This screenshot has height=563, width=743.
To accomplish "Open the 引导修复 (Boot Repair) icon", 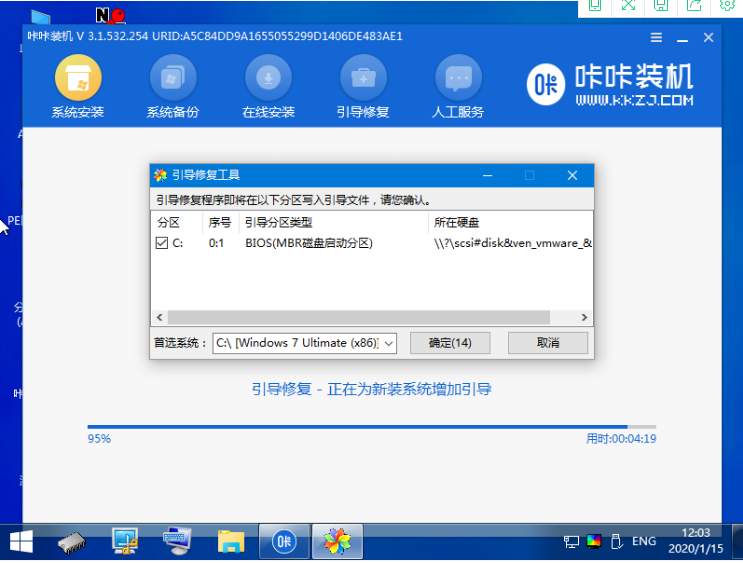I will 363,85.
